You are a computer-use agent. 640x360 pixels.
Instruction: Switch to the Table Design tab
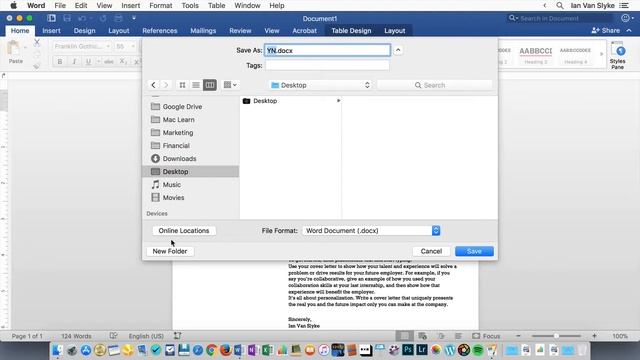(351, 31)
